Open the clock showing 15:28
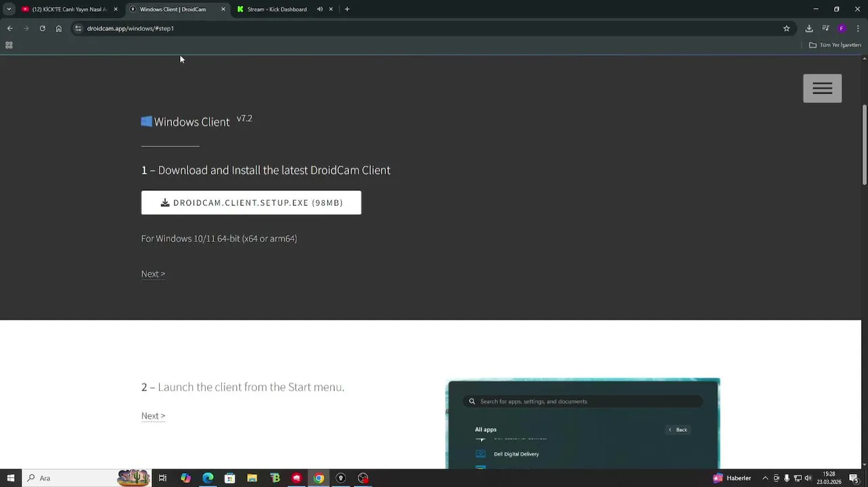 pyautogui.click(x=829, y=478)
